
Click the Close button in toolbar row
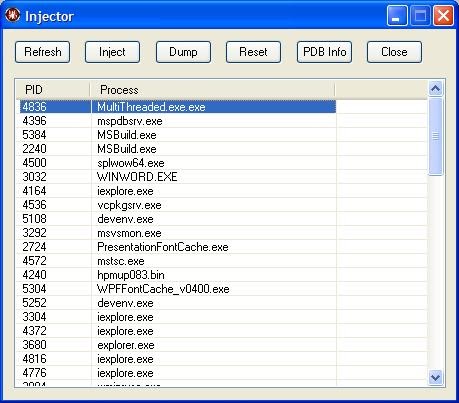[x=394, y=52]
